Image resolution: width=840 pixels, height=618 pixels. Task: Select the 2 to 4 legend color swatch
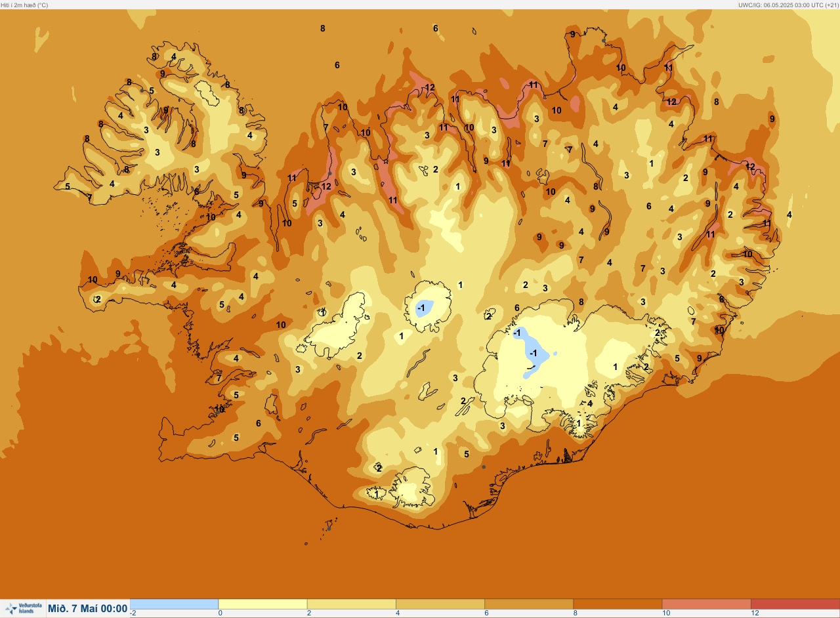coord(351,604)
